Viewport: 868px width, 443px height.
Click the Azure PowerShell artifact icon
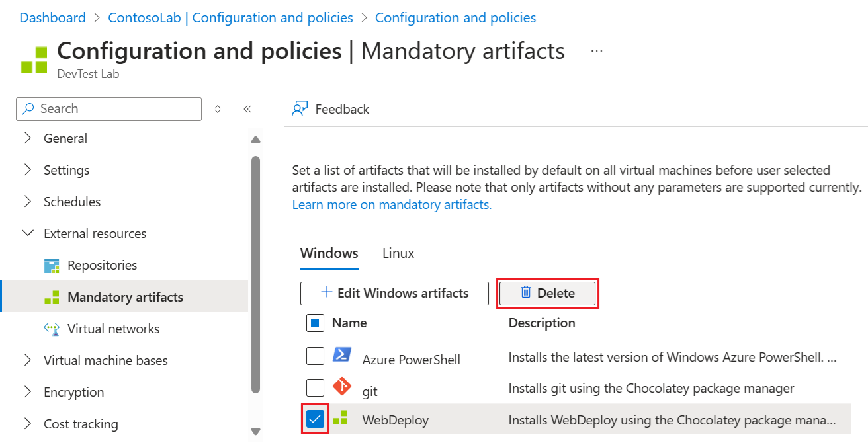341,356
